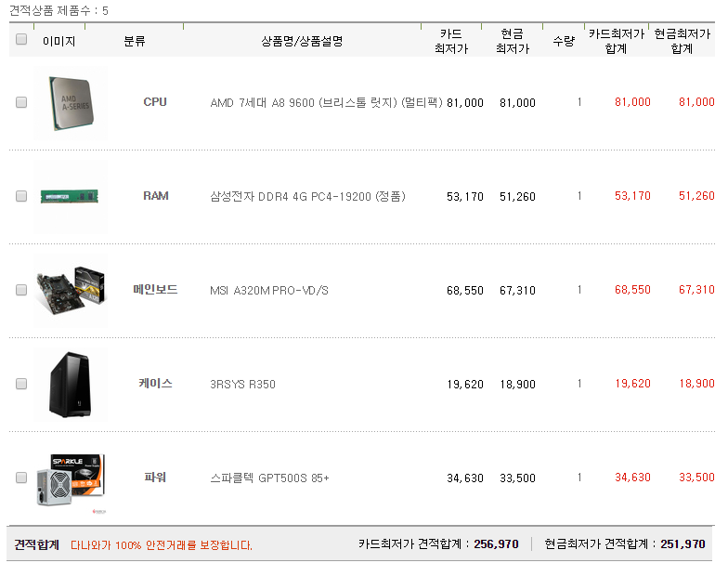The width and height of the screenshot is (728, 563).
Task: Open MSI A320M PRO-VD/S product link
Action: 269,291
